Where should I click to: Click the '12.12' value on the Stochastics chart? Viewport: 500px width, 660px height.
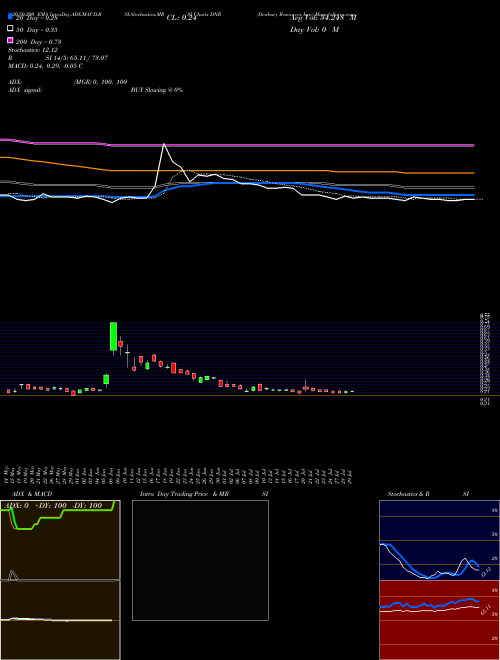[486, 572]
